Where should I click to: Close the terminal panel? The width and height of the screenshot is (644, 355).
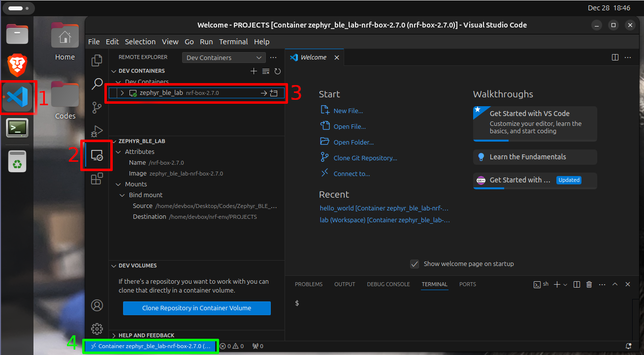tap(628, 284)
